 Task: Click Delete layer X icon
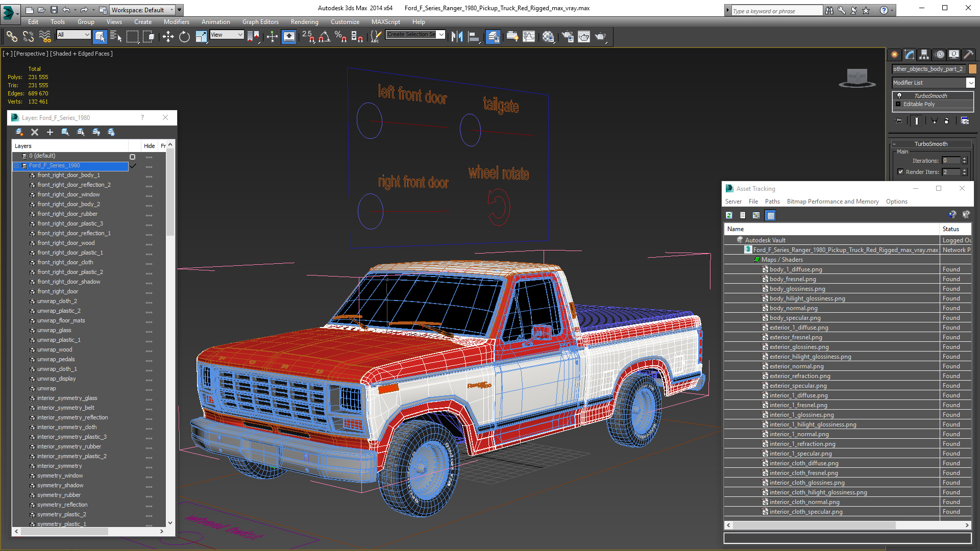click(35, 132)
